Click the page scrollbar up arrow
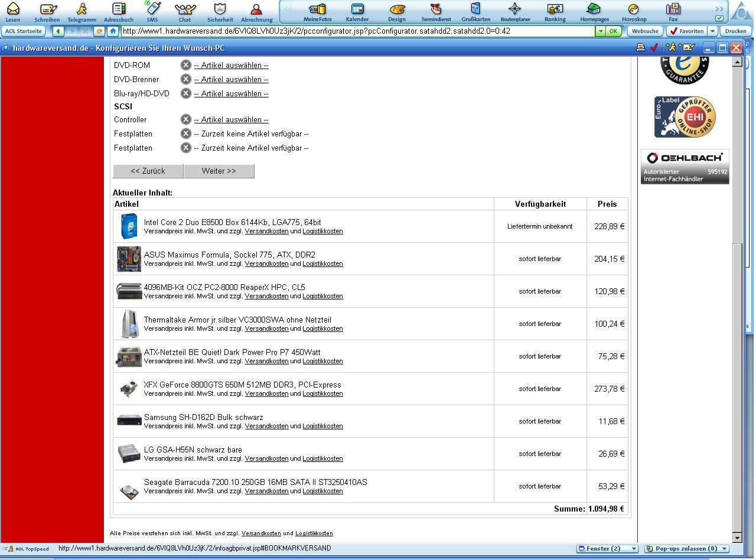This screenshot has height=560, width=756. pyautogui.click(x=737, y=62)
